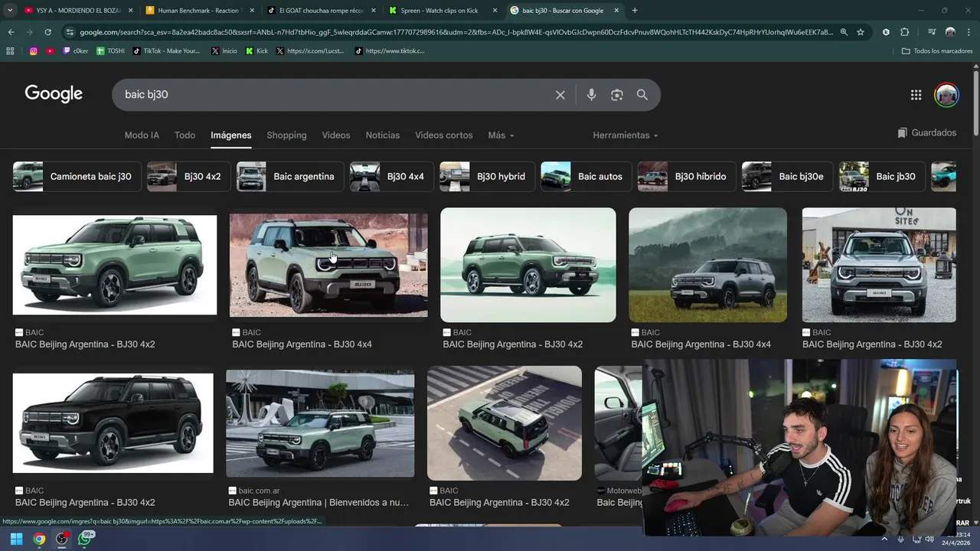Open the TOSHI bookmark
Viewport: 980px width, 551px height.
click(x=111, y=51)
